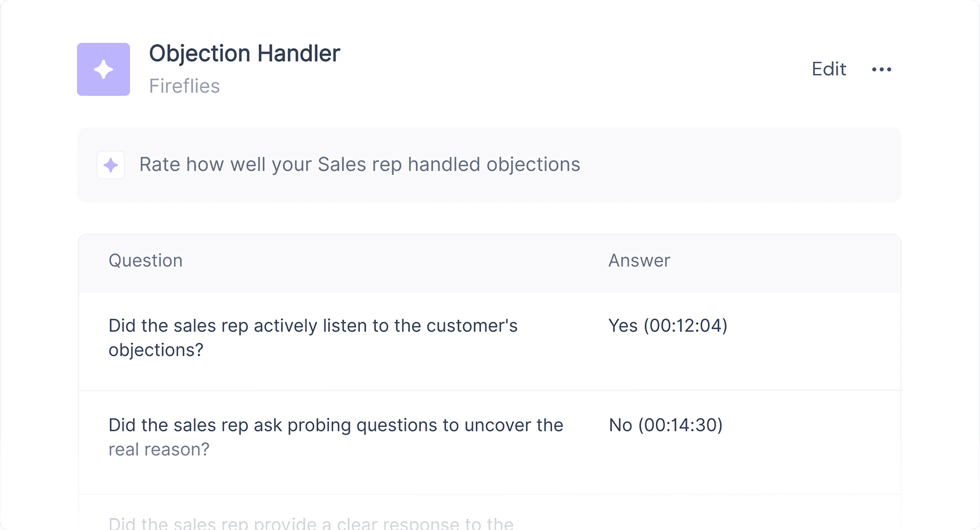The image size is (980, 530).
Task: Click the 'ask probing questions' question text
Action: click(335, 425)
